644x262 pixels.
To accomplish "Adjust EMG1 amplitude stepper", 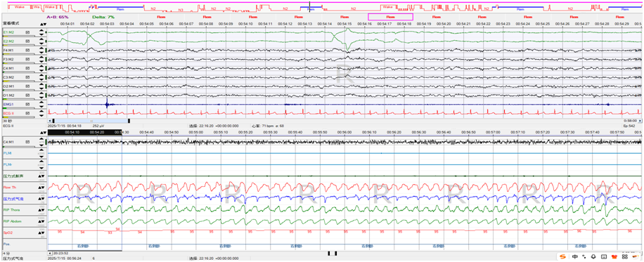I will click(42, 104).
